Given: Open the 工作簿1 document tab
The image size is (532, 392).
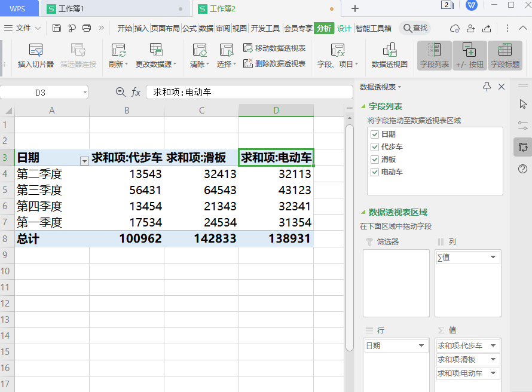Looking at the screenshot, I should [x=72, y=8].
